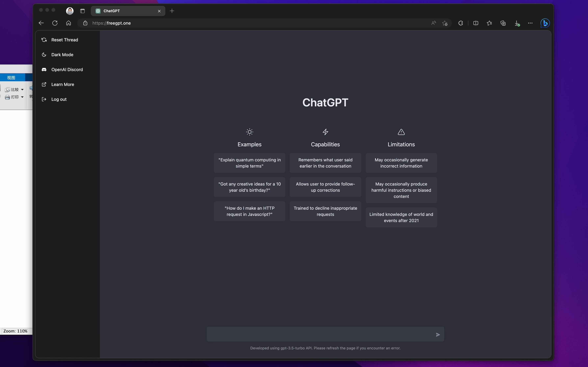Click the message input field
588x367 pixels.
[x=325, y=334]
